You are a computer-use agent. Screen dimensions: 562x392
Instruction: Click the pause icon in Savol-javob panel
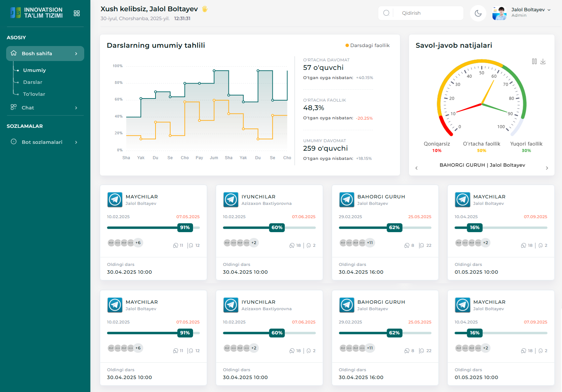point(534,61)
